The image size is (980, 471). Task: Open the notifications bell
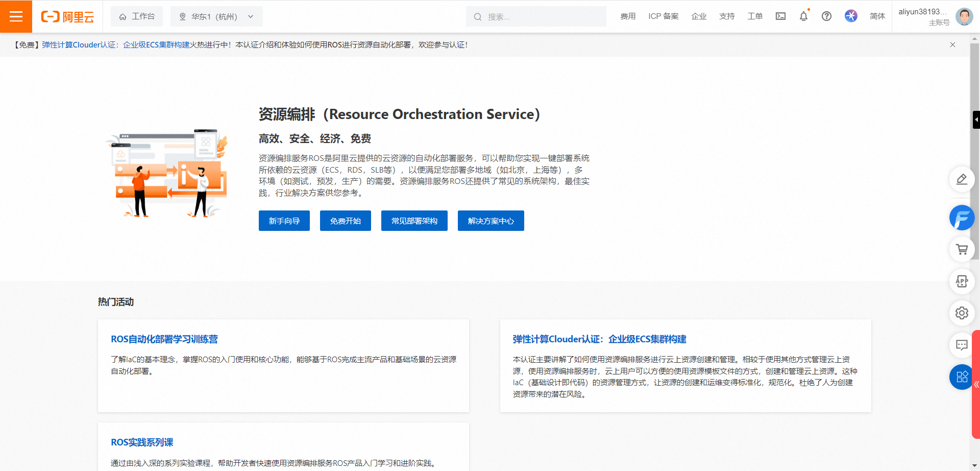tap(804, 16)
